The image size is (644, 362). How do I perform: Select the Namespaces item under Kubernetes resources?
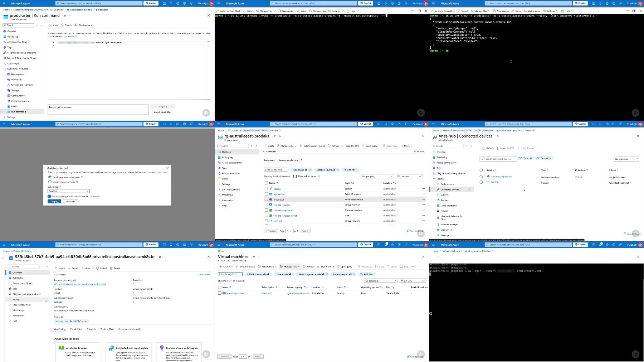tap(17, 74)
